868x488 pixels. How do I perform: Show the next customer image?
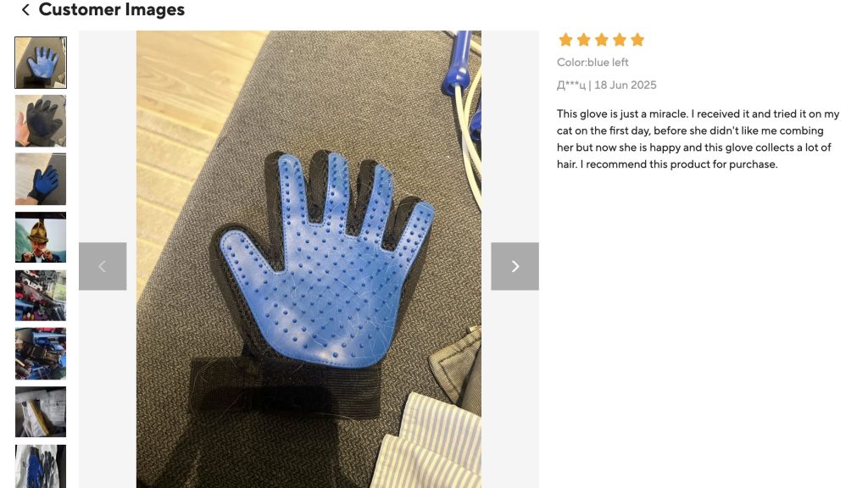point(515,266)
